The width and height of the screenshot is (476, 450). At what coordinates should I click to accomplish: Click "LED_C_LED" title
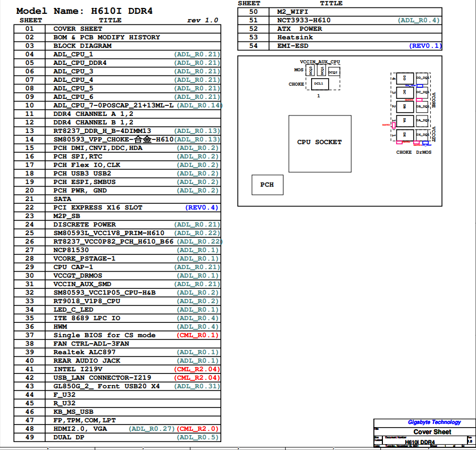click(73, 310)
